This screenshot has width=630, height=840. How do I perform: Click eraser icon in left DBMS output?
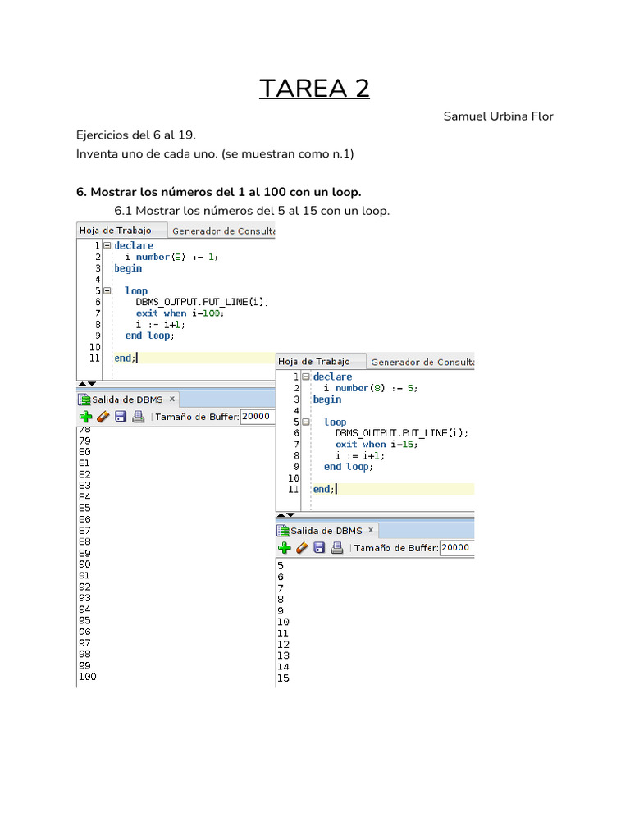pos(103,417)
